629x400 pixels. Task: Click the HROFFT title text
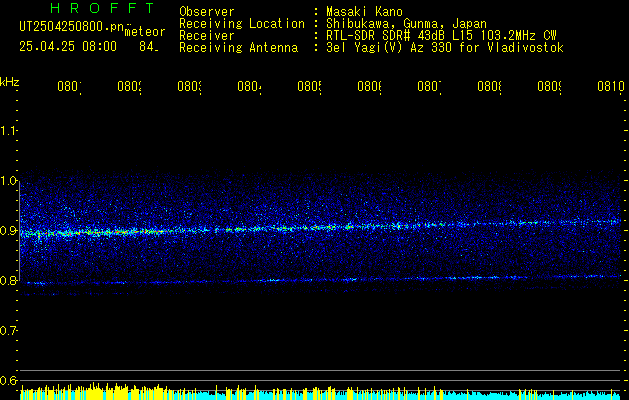pyautogui.click(x=102, y=8)
